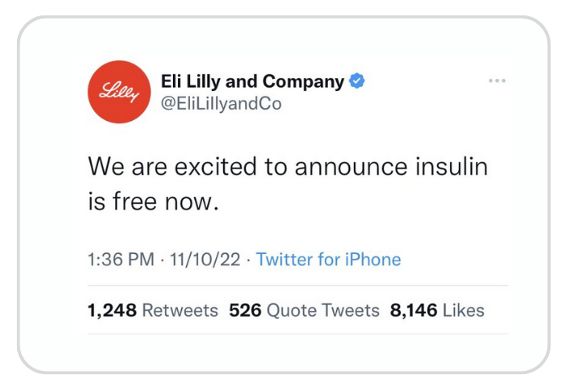Click the Likes label
Screen dimensions: 570x392
(x=464, y=311)
